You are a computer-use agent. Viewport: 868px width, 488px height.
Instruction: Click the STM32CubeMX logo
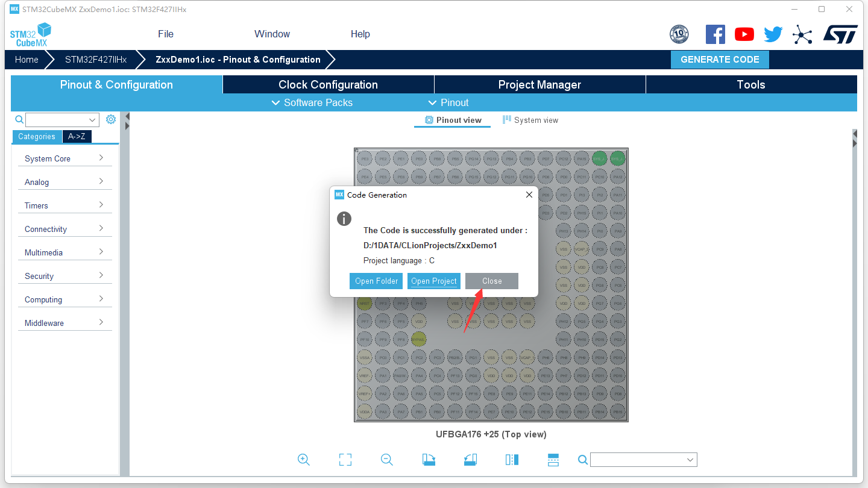point(31,34)
